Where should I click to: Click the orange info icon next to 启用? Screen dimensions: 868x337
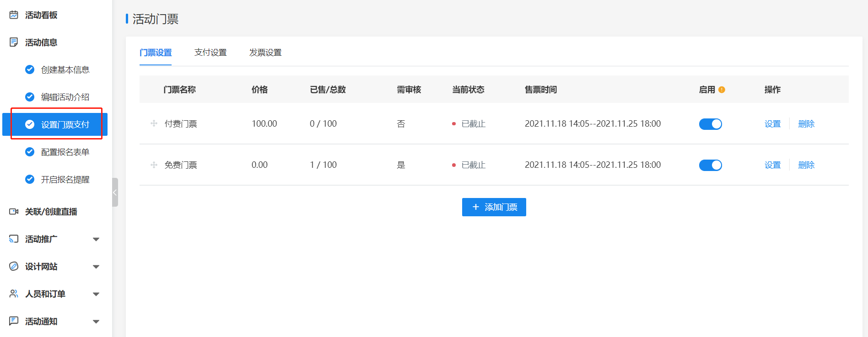tap(722, 90)
